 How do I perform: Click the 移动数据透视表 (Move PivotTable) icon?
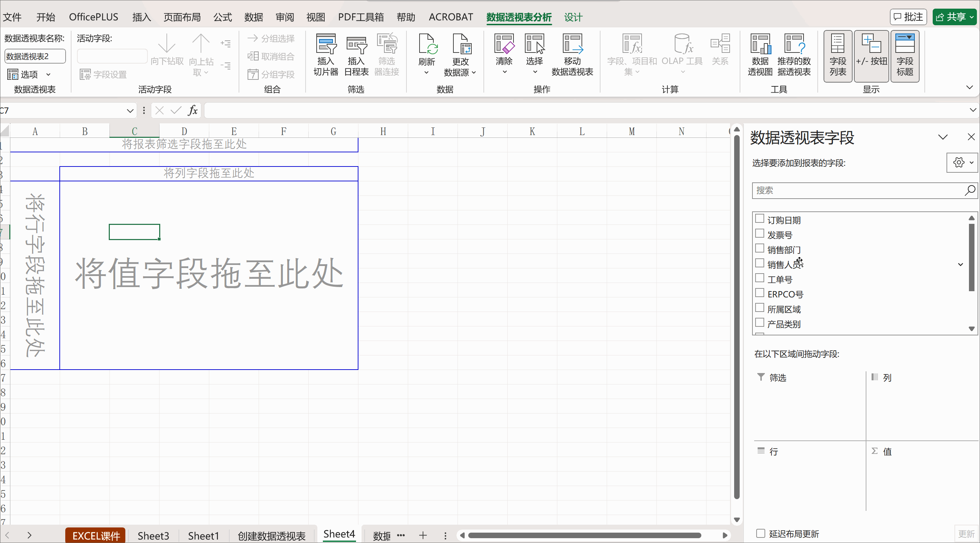[x=572, y=45]
